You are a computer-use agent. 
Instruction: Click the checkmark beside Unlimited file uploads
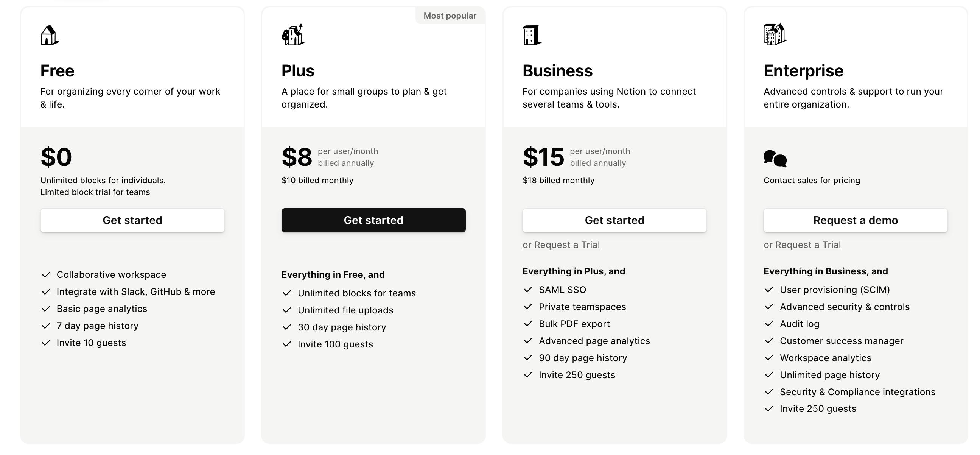pos(287,310)
